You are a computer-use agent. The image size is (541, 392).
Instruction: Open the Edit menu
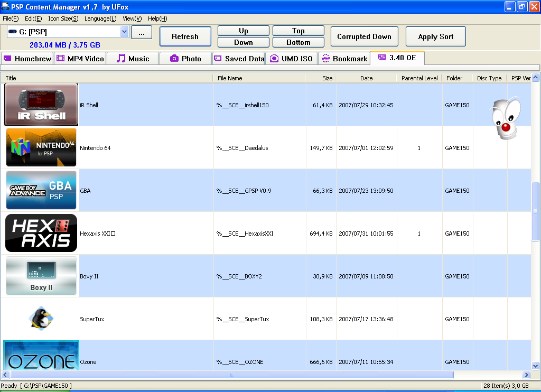pyautogui.click(x=33, y=18)
